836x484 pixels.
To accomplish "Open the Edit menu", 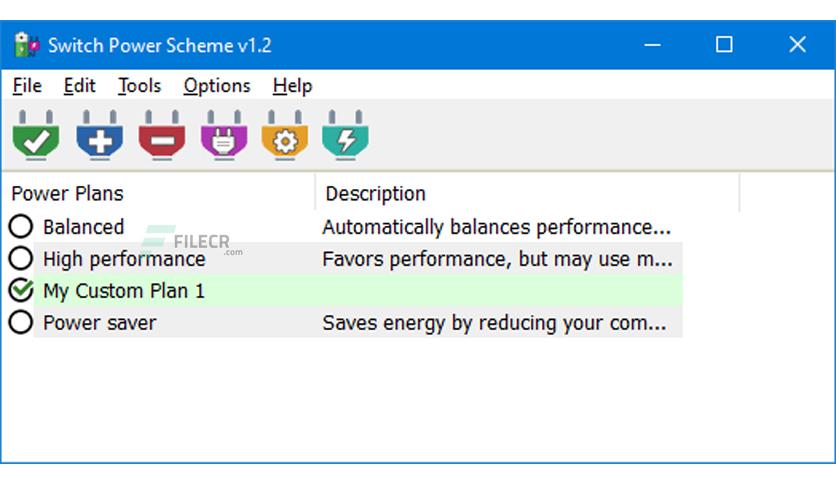I will pos(79,86).
